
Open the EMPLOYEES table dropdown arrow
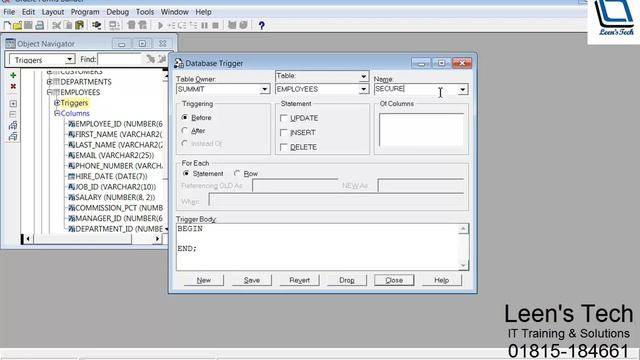364,89
